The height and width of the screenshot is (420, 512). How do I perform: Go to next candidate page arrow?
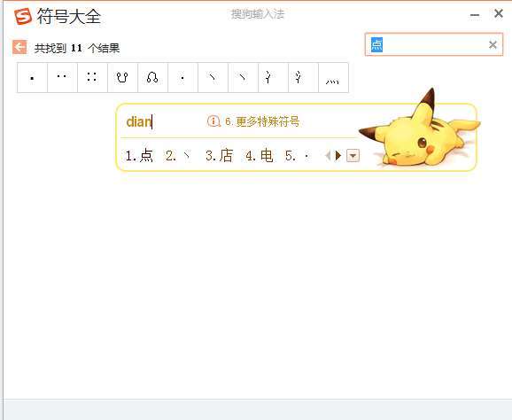tap(338, 156)
